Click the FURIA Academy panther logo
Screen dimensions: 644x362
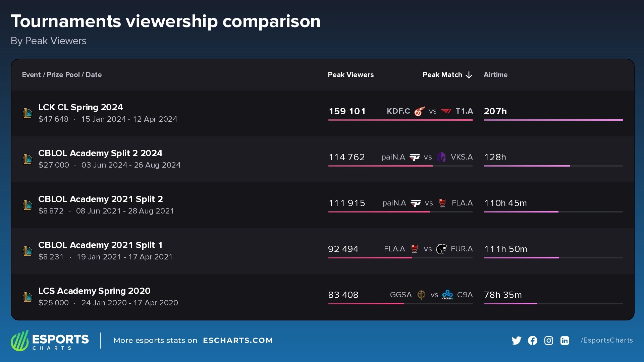click(442, 249)
